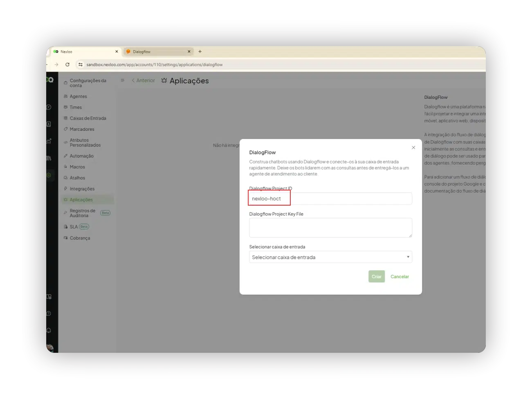Click the address bar URL

coord(155,65)
